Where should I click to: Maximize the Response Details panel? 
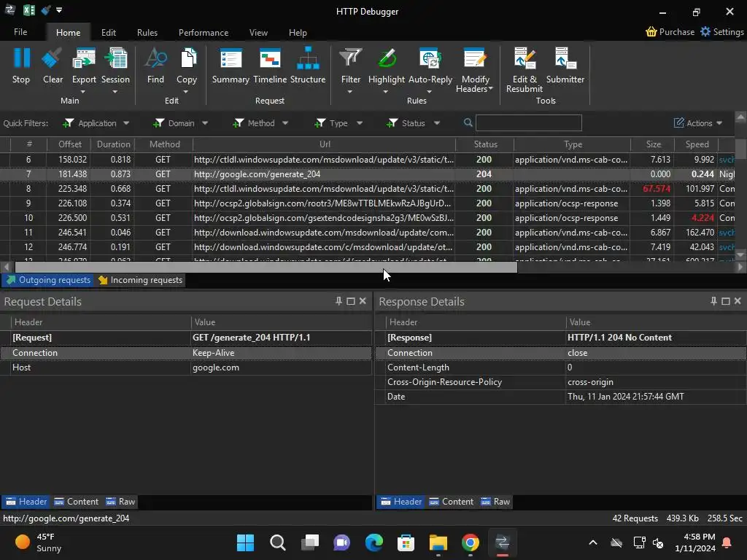(726, 301)
